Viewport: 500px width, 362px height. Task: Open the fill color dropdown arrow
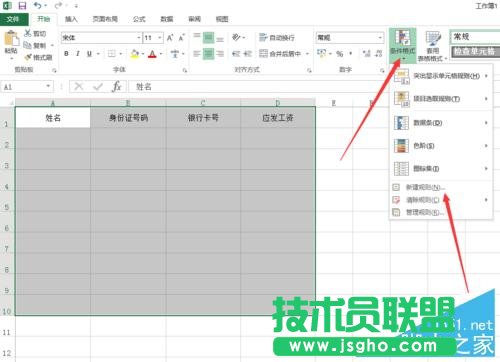[x=143, y=53]
